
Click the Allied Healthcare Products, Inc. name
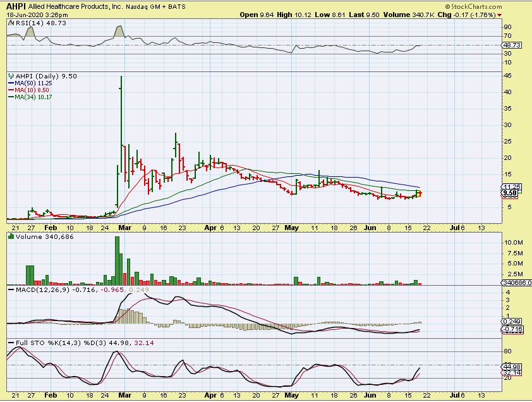tap(75, 7)
